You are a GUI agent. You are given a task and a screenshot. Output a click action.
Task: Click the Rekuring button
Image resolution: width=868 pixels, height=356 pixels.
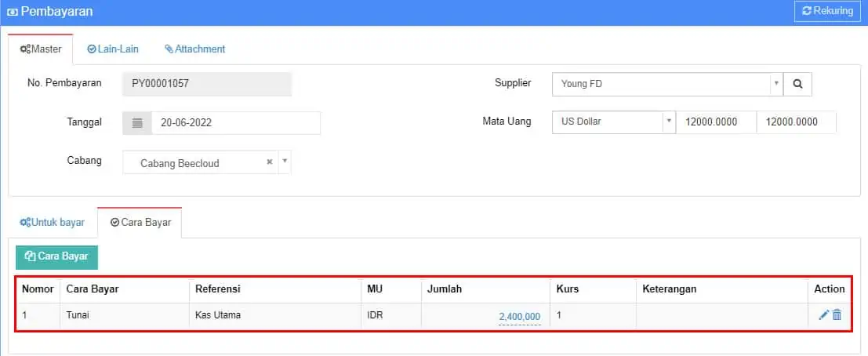[x=827, y=11]
